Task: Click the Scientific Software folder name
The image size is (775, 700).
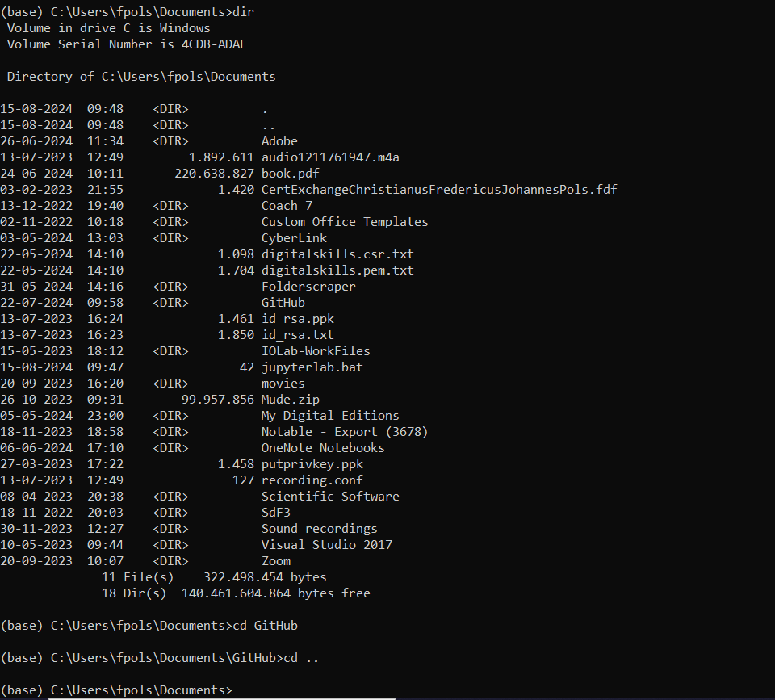Action: click(330, 497)
